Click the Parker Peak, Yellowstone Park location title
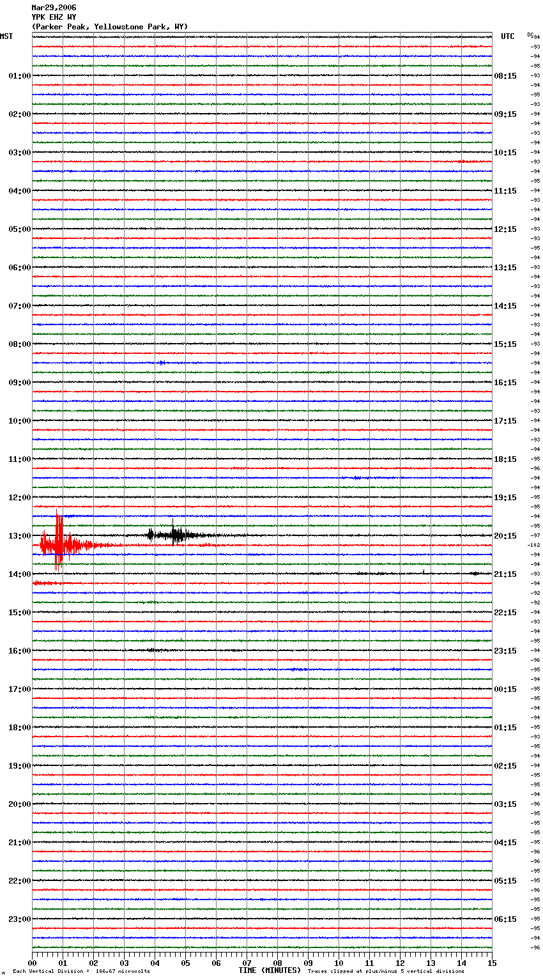This screenshot has width=543, height=980. pos(110,27)
